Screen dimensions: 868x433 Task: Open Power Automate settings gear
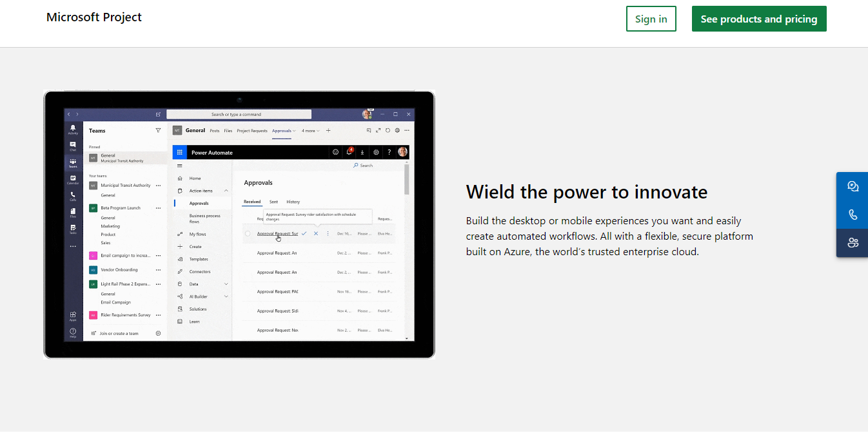point(376,152)
